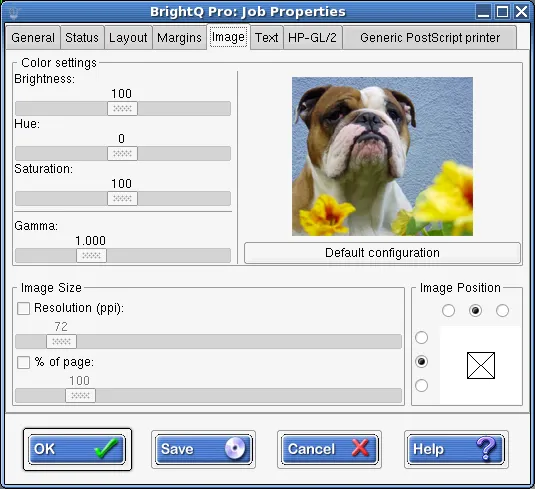Viewport: 535px width, 489px height.
Task: Click the Save button
Action: [203, 449]
